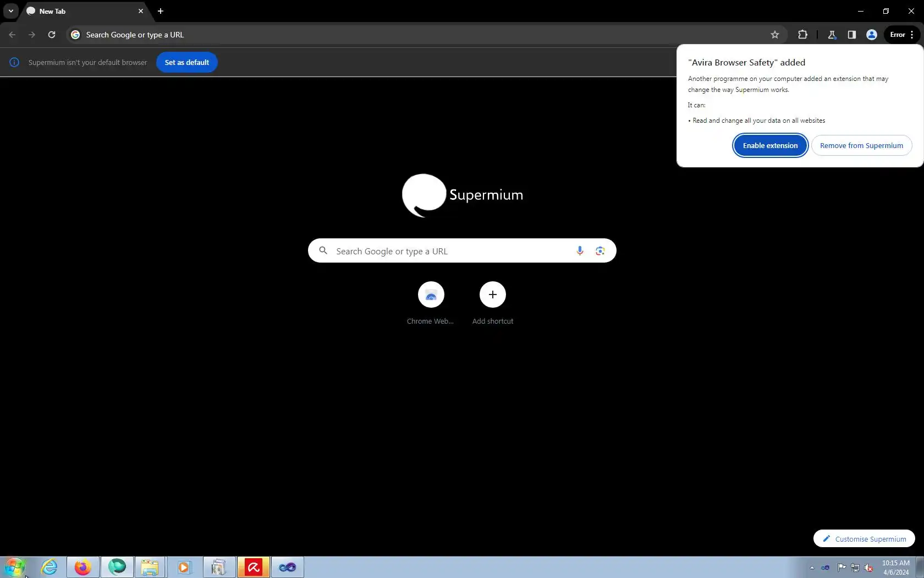The height and width of the screenshot is (578, 924).
Task: Click the Supermium logo
Action: coord(462,195)
